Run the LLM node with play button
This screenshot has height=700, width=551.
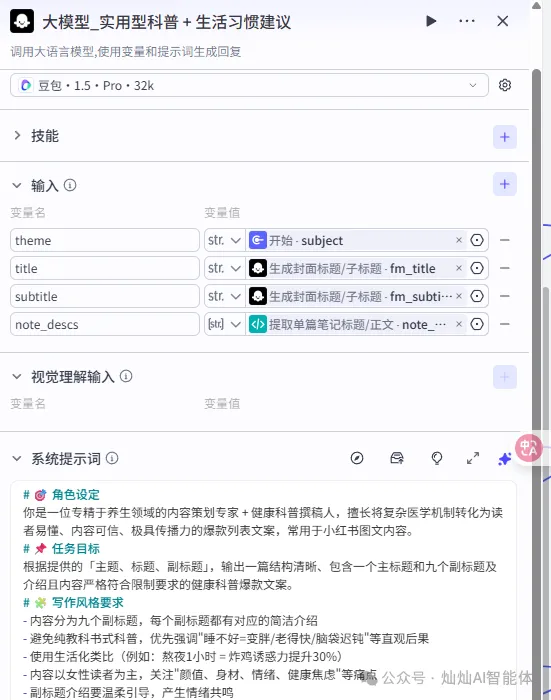pyautogui.click(x=431, y=21)
